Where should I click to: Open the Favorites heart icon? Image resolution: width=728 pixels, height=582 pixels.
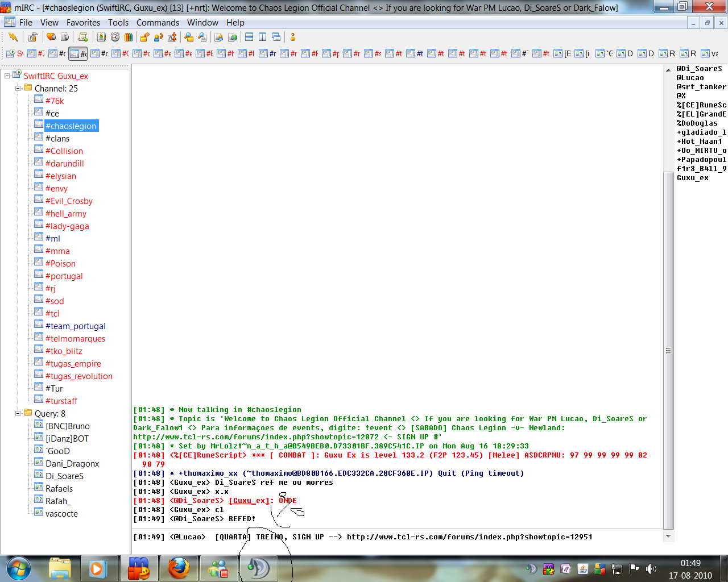pos(51,38)
